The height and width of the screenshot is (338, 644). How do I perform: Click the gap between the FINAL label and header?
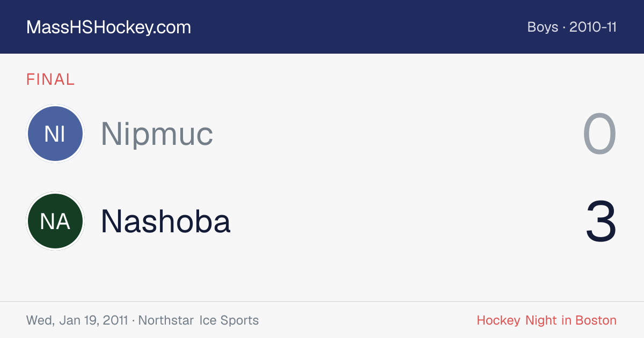tap(322, 62)
